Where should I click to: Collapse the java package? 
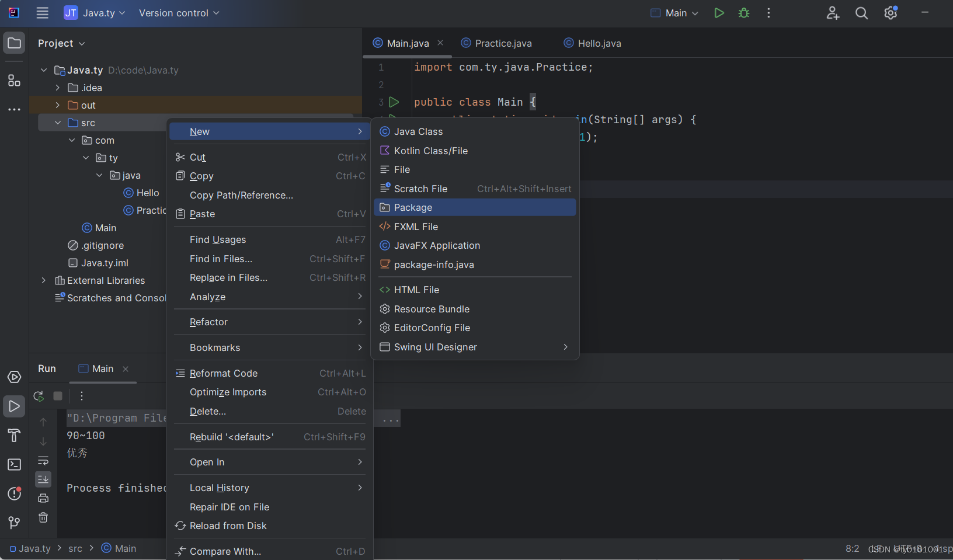tap(99, 175)
